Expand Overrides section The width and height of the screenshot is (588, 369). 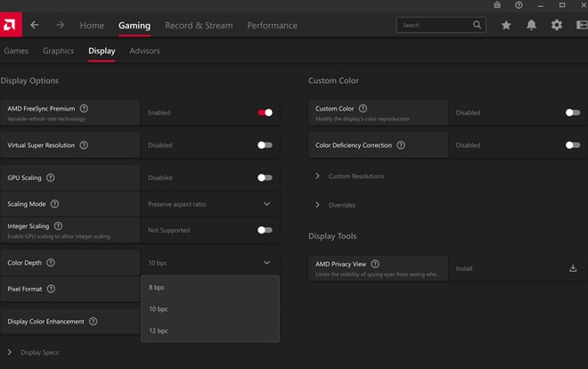(x=335, y=205)
